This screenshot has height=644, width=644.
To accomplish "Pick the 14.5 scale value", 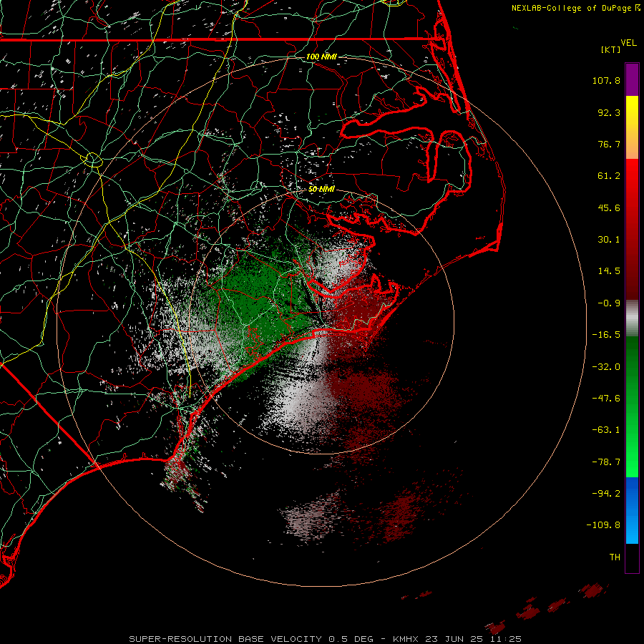I will coord(609,271).
